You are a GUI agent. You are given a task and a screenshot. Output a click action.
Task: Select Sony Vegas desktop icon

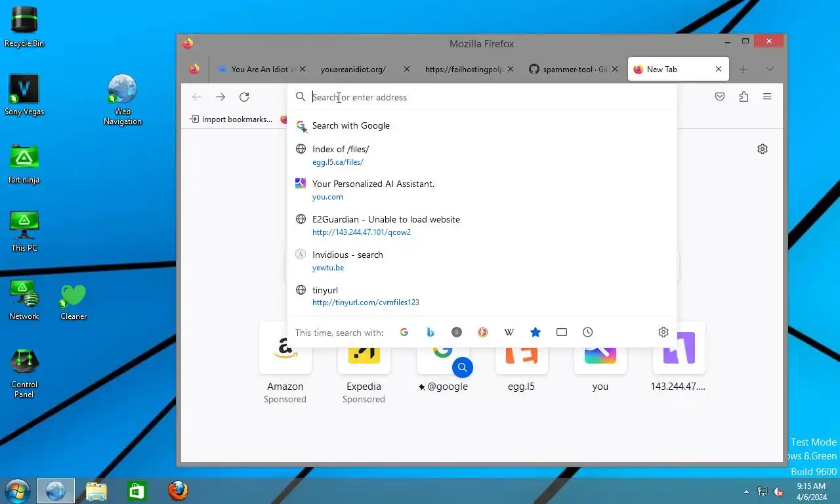(x=24, y=95)
